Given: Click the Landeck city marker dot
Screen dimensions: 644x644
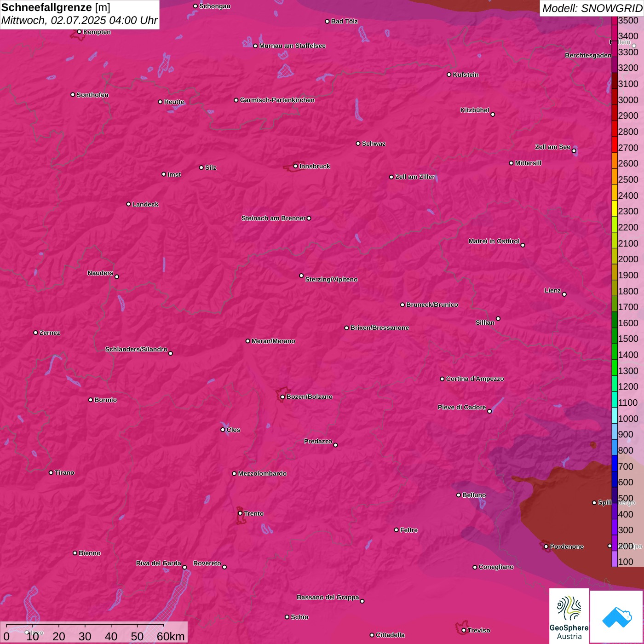Looking at the screenshot, I should coord(128,204).
